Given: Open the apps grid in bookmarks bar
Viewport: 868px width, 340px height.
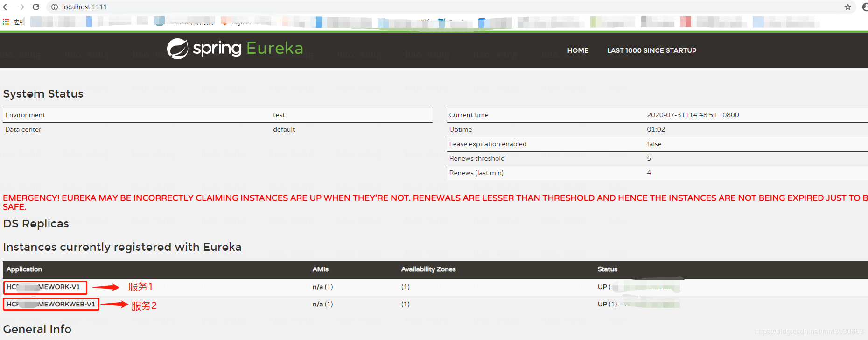Looking at the screenshot, I should (6, 21).
